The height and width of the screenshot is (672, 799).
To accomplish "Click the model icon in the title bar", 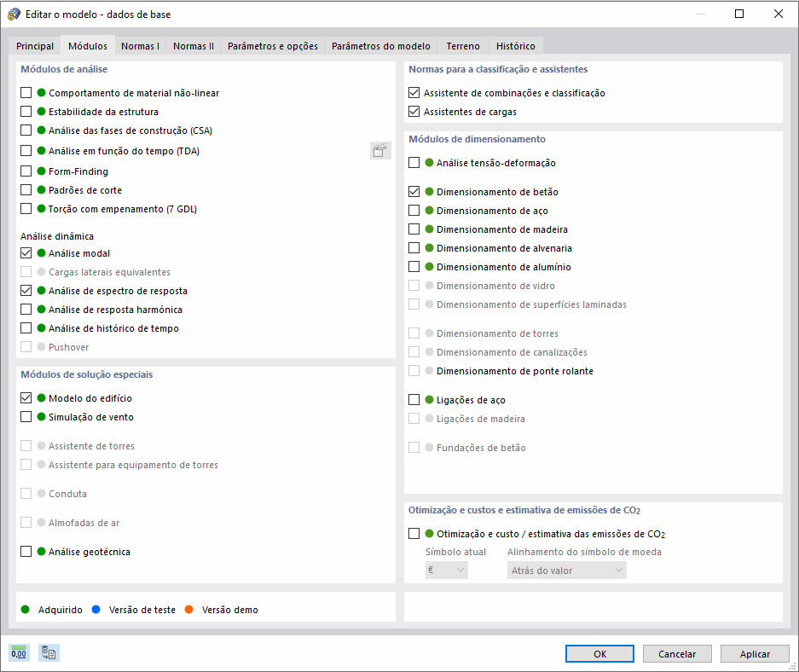I will pyautogui.click(x=12, y=14).
